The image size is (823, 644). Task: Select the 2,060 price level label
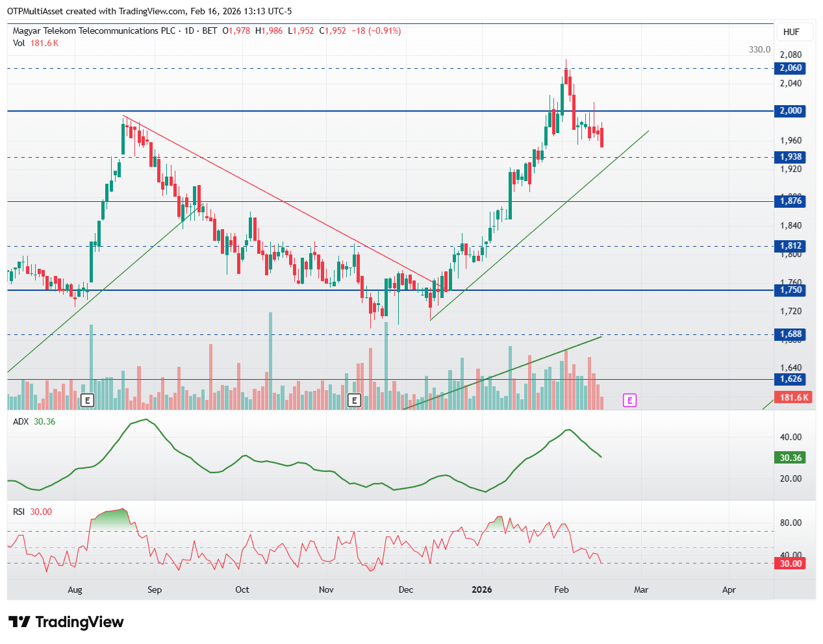[791, 68]
